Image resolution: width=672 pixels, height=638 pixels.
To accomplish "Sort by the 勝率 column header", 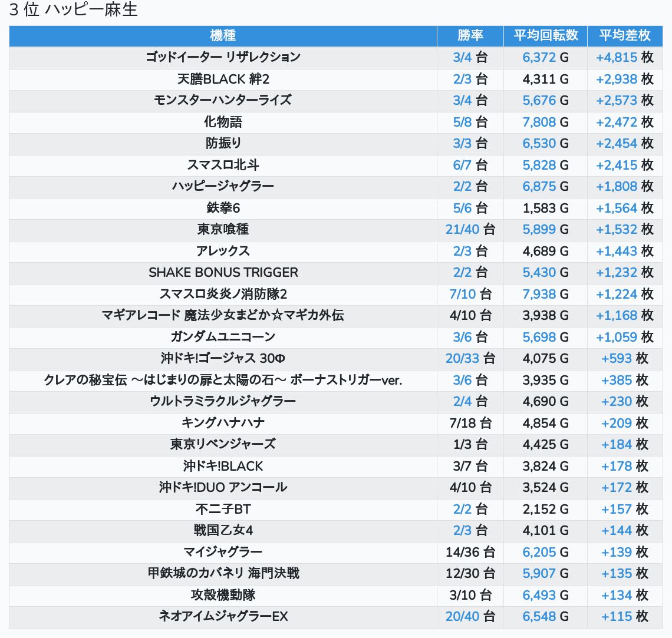I will coord(470,36).
